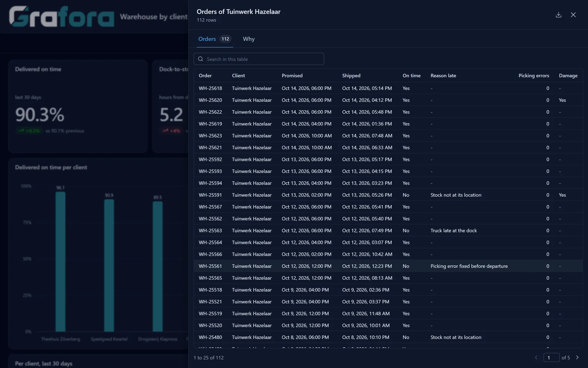Click the Speelgoed Kwartel bar in background chart
This screenshot has width=588, height=368.
(109, 266)
